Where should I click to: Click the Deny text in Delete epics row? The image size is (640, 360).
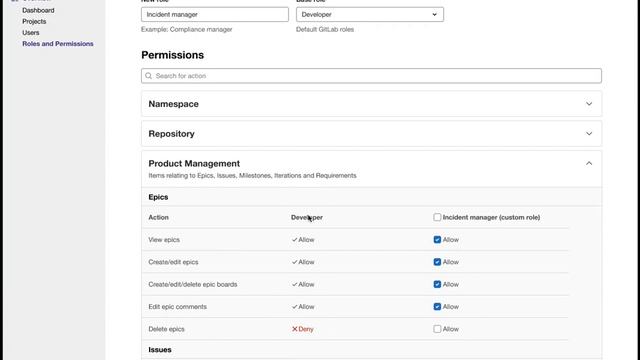306,329
